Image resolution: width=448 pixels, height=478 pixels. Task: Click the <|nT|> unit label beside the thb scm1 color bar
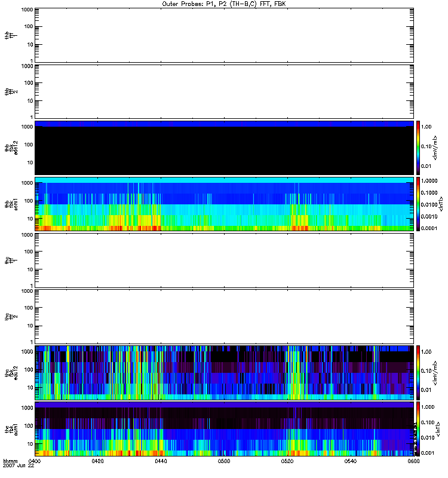tap(441, 204)
